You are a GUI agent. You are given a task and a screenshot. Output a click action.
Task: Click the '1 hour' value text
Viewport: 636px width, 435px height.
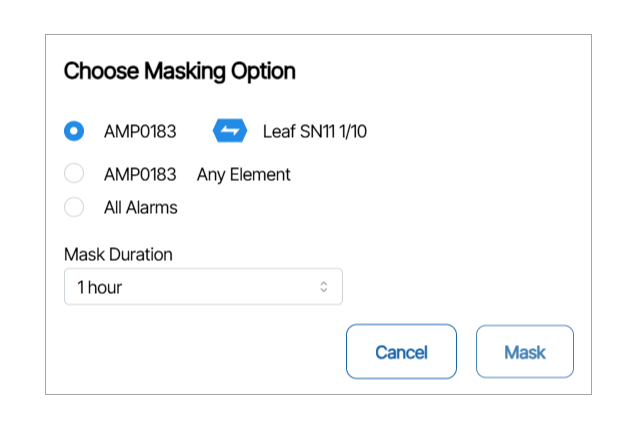tap(100, 288)
